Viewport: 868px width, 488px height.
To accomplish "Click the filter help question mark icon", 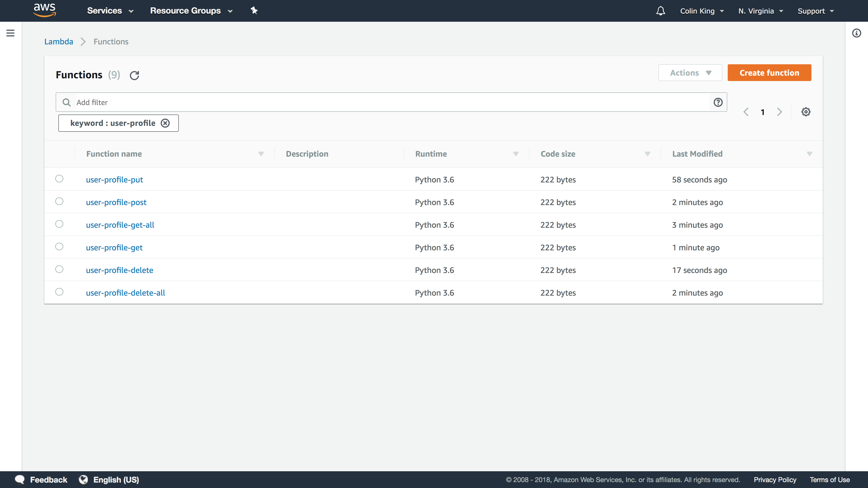I will pyautogui.click(x=718, y=102).
